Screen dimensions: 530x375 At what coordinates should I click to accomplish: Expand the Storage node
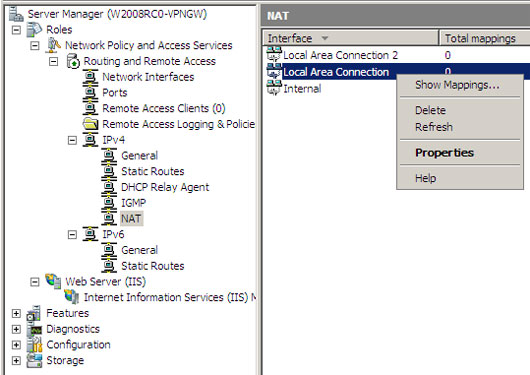(x=16, y=360)
